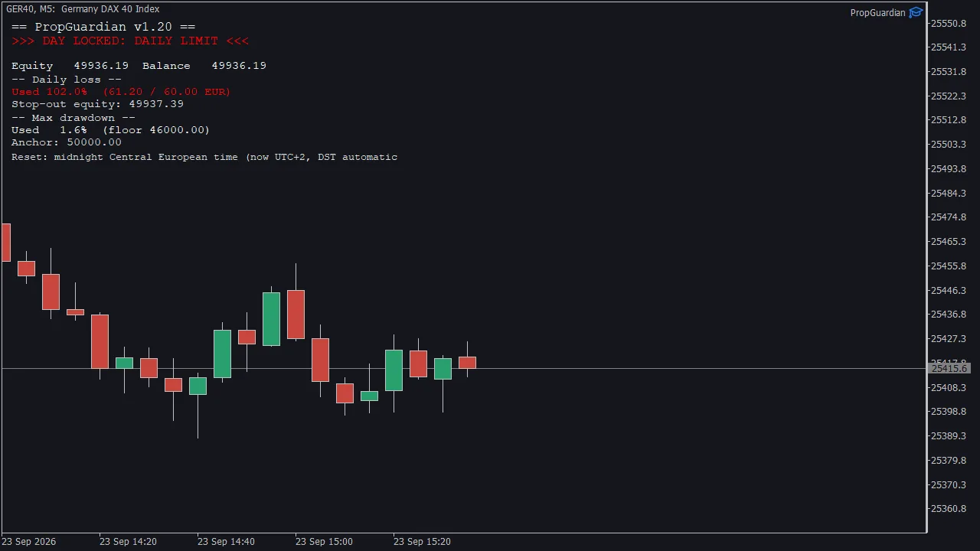Click the 'DAY LOCKED: DAILY LIMIT' warning line

pos(130,41)
